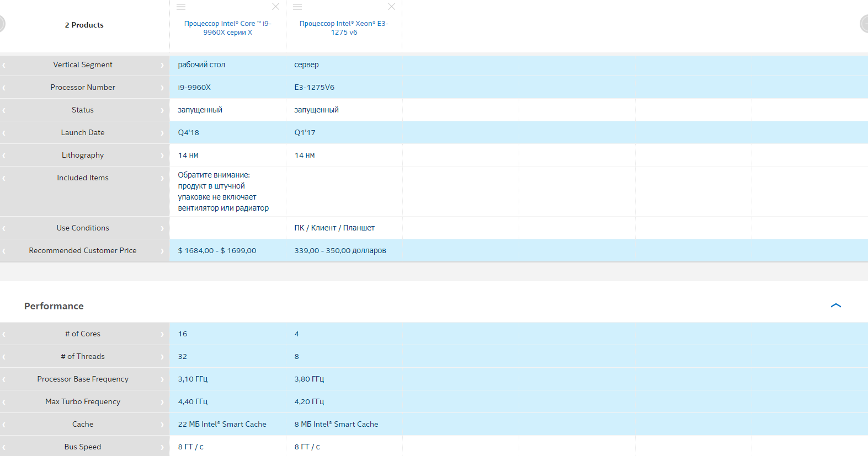Select the Use Conditions row label
This screenshot has height=456, width=868.
point(83,228)
